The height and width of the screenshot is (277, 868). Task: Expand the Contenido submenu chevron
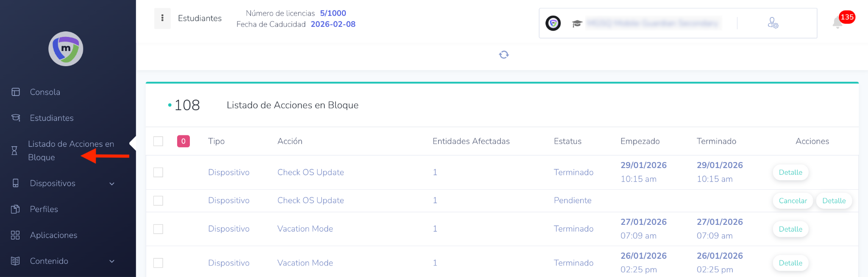pyautogui.click(x=112, y=261)
